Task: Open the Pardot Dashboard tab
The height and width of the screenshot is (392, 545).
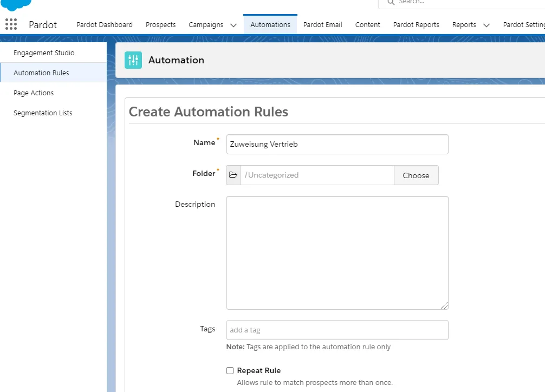Action: (x=104, y=24)
